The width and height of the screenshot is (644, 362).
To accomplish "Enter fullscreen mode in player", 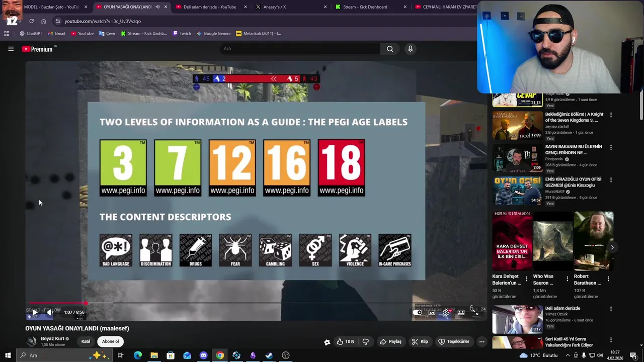I will coord(475,312).
